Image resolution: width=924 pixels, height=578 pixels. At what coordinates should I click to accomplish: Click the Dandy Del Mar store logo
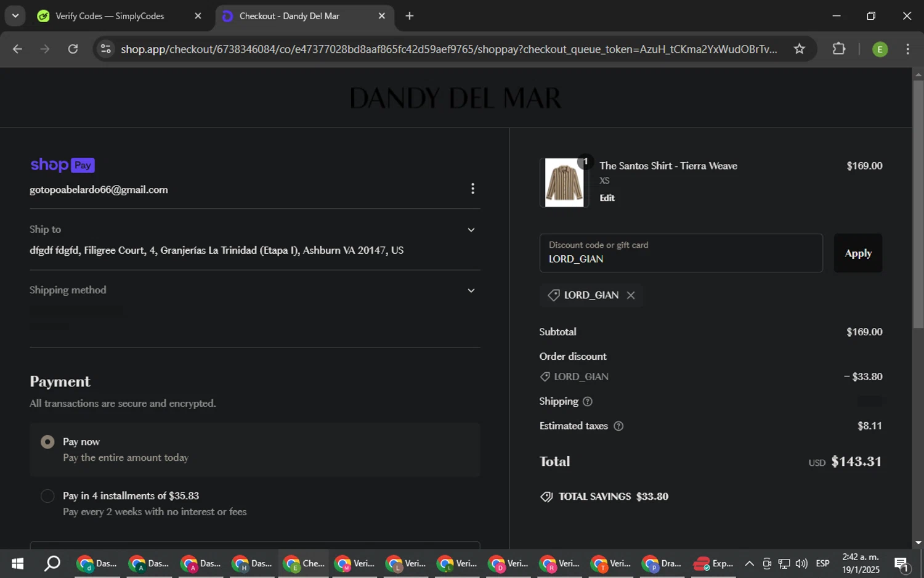coord(456,98)
